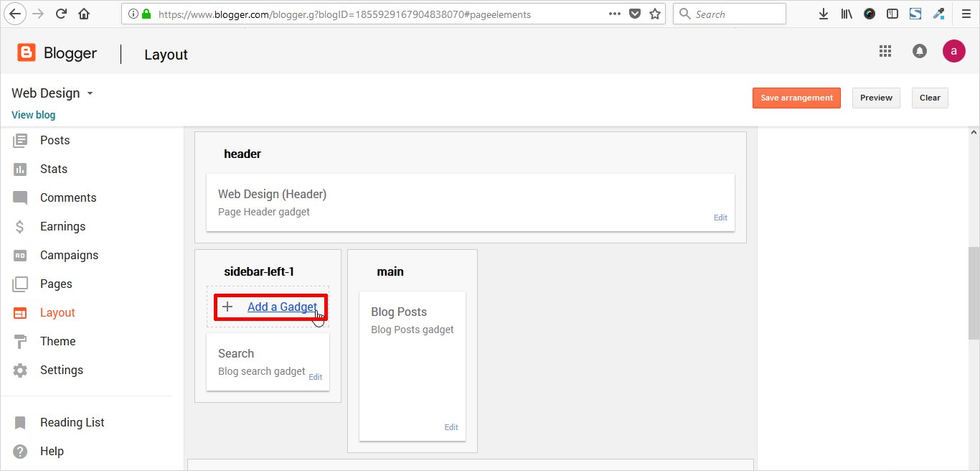Expand the Web Design blog dropdown
The image size is (980, 471).
point(90,93)
